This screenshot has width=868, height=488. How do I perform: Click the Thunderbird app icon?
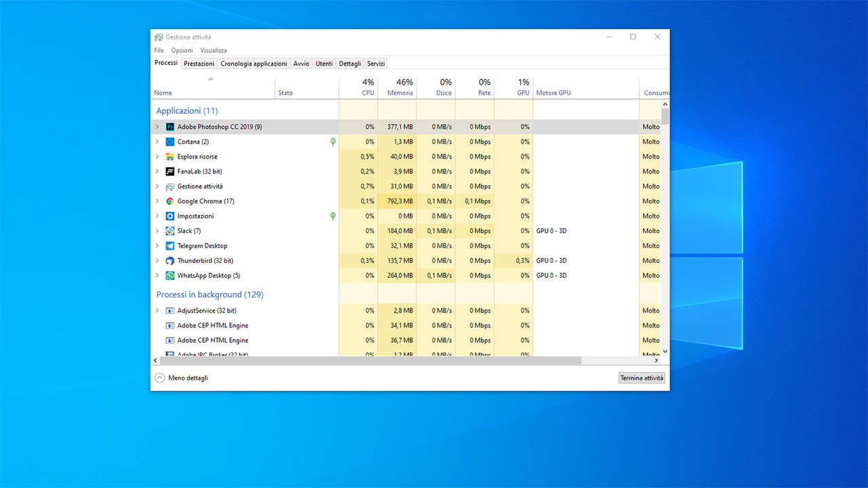(170, 261)
